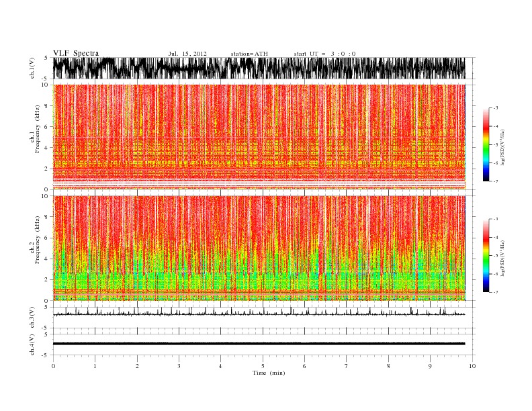
Task: Click the "ch.3(V)" axis label
Action: [x=32, y=318]
